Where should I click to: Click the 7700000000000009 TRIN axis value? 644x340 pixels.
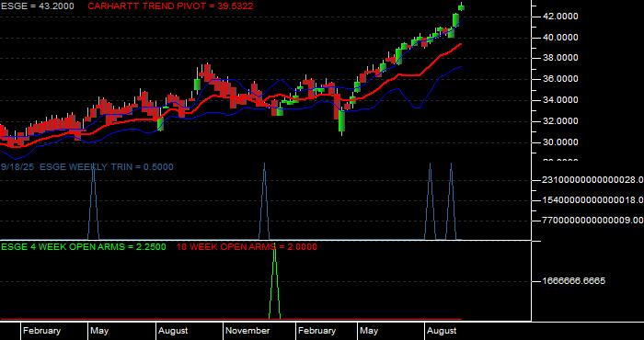pos(593,221)
